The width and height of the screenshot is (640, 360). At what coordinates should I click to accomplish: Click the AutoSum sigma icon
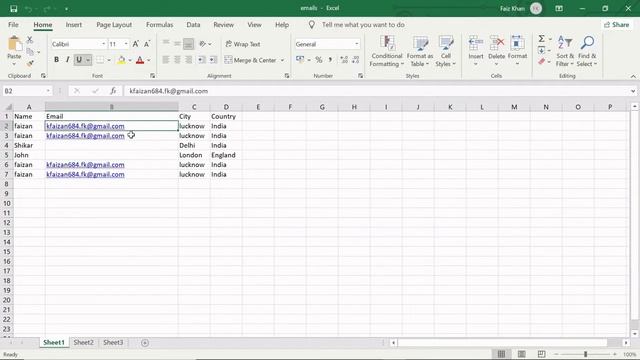point(542,39)
